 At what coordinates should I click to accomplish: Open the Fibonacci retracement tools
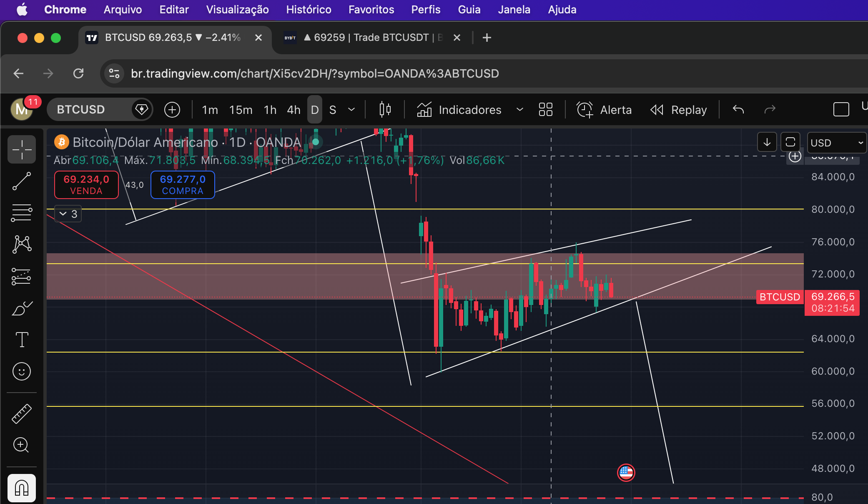coord(22,213)
